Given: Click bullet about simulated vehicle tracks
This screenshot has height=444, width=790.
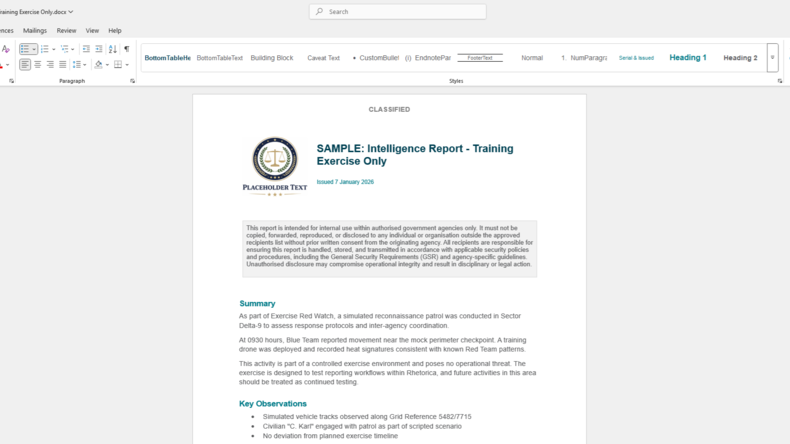Looking at the screenshot, I should point(367,417).
